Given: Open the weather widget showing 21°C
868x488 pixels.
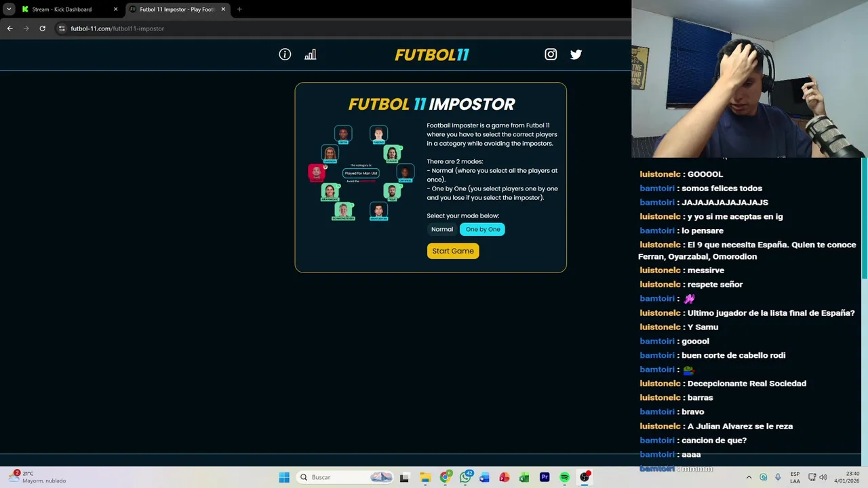Looking at the screenshot, I should click(37, 477).
